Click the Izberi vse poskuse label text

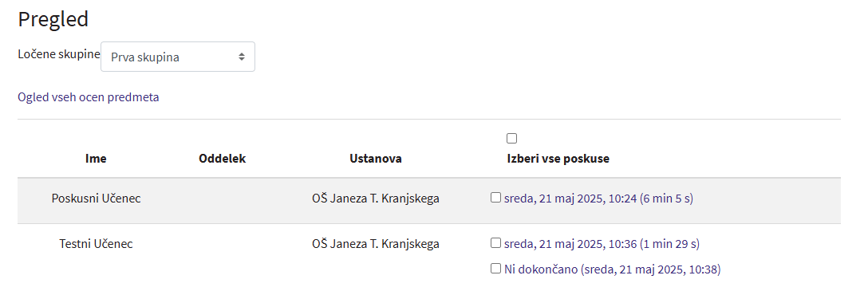pyautogui.click(x=558, y=159)
